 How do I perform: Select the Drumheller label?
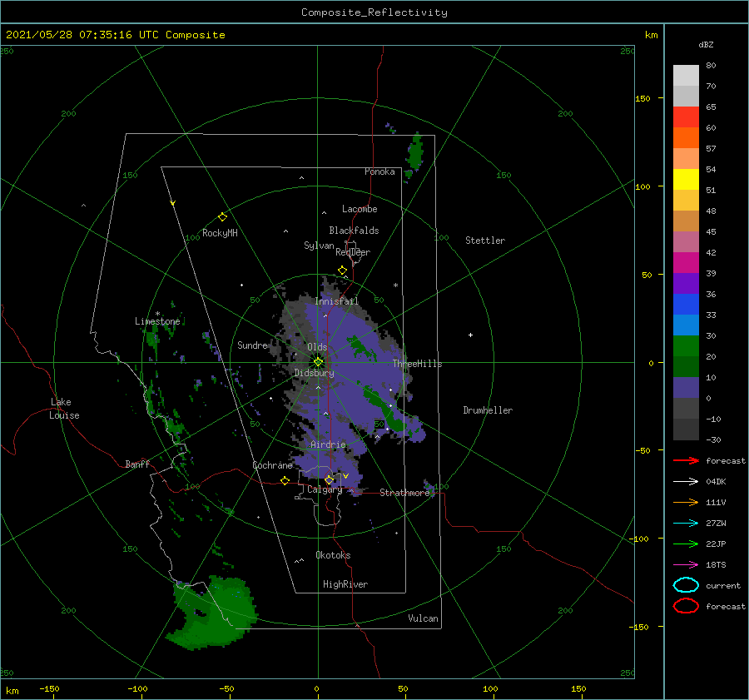[x=488, y=410]
